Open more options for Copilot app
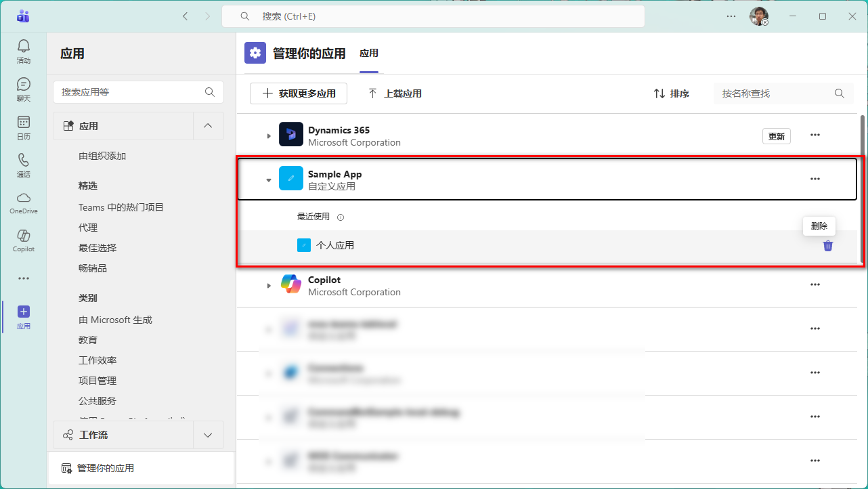The height and width of the screenshot is (489, 868). 815,284
